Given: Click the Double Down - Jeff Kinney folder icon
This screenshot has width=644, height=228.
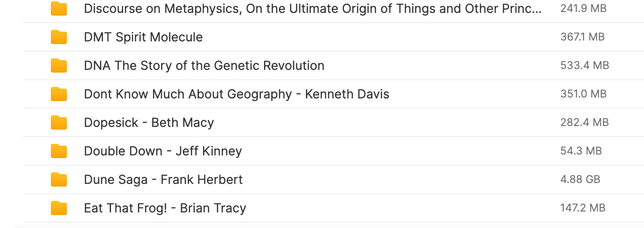Looking at the screenshot, I should (x=59, y=151).
